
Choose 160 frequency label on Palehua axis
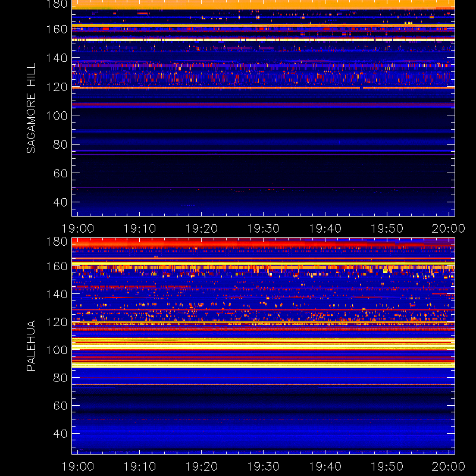tap(57, 266)
